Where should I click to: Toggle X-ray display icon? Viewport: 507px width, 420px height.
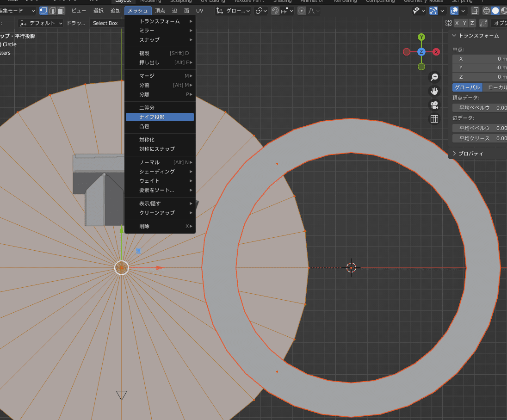pos(475,11)
